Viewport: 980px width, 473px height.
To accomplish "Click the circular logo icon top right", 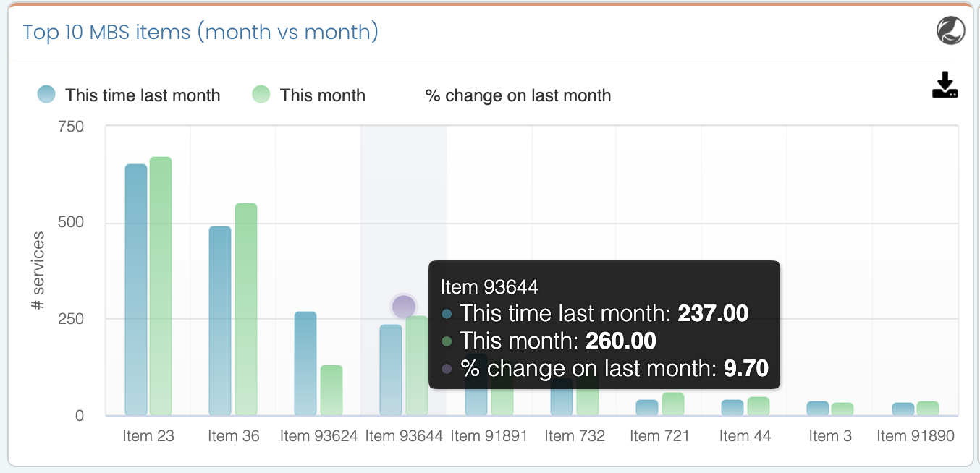I will pos(950,31).
